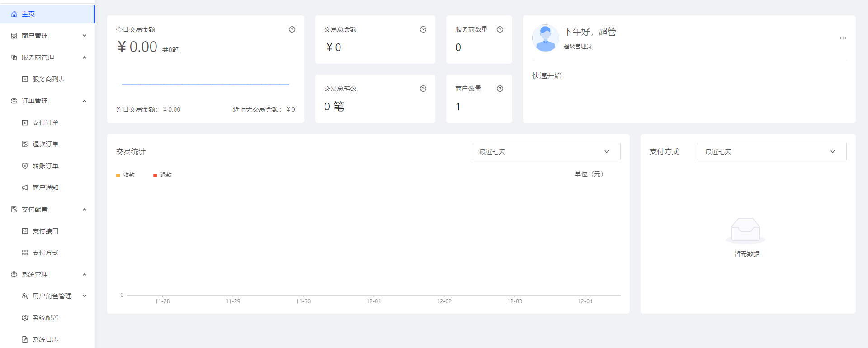
Task: Toggle 收款 series in chart legend
Action: click(126, 175)
